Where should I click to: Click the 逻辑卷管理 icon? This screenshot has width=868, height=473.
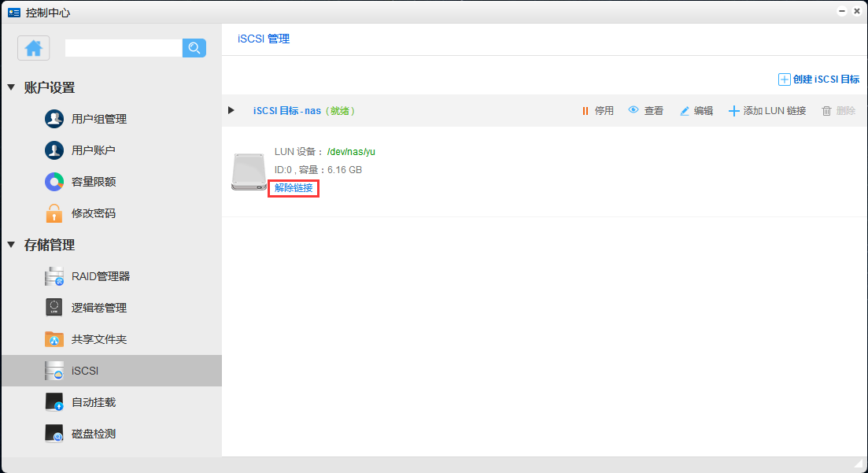[54, 308]
